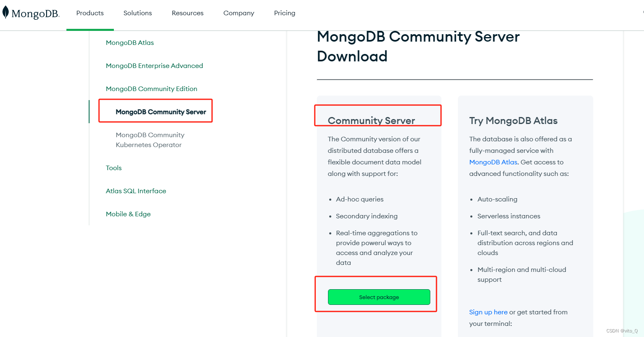644x337 pixels.
Task: Open MongoDB Community Edition page
Action: coord(151,89)
